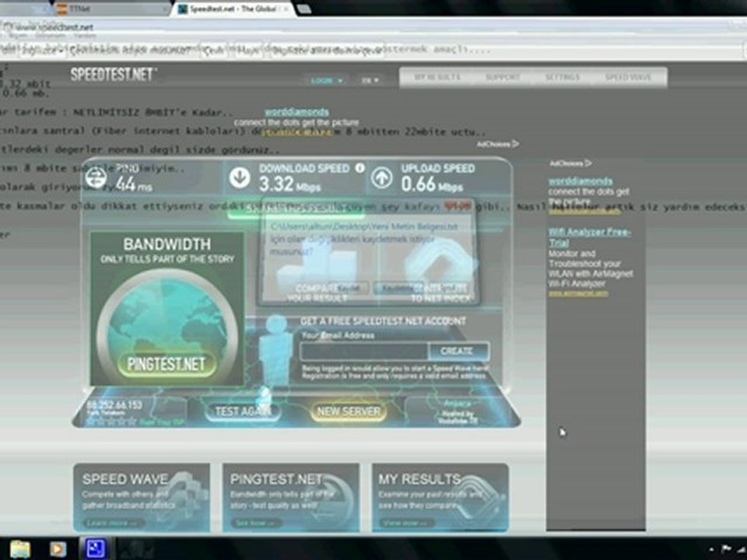Click the ping arrows icon
747x560 pixels.
(96, 177)
